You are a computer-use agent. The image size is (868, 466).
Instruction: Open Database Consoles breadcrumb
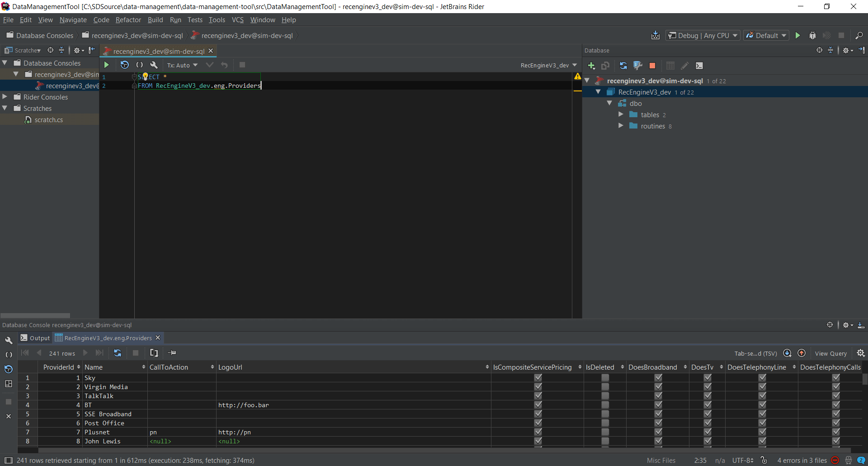click(40, 35)
